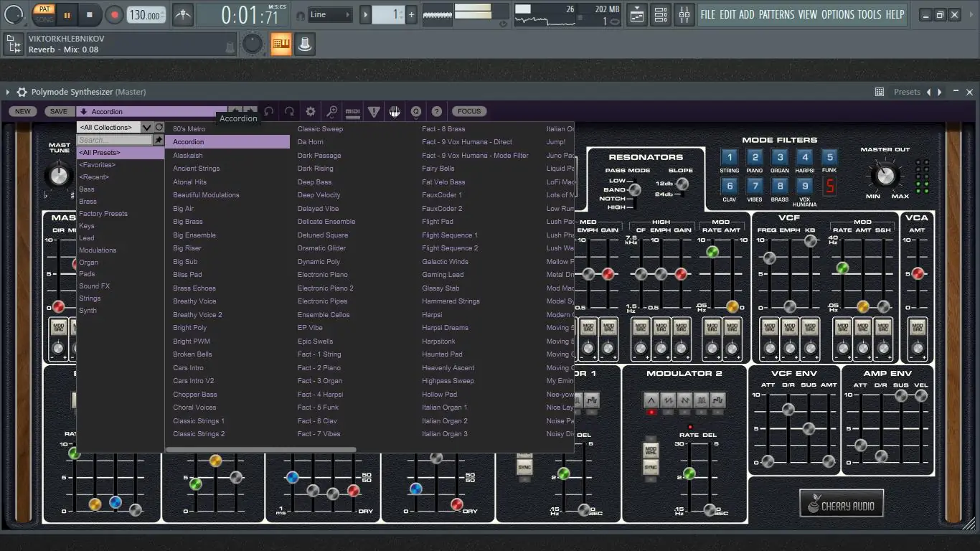
Task: Click the undo arrow in the synth toolbar
Action: (269, 112)
